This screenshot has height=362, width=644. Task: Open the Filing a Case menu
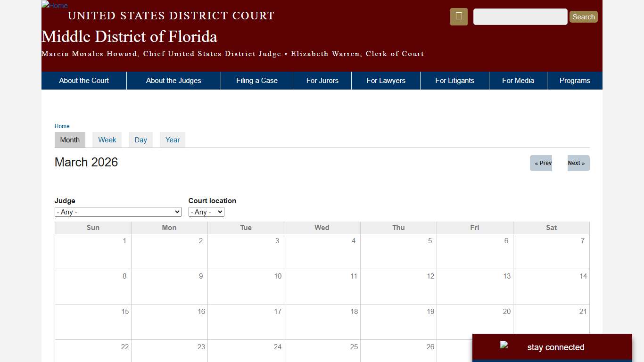256,81
